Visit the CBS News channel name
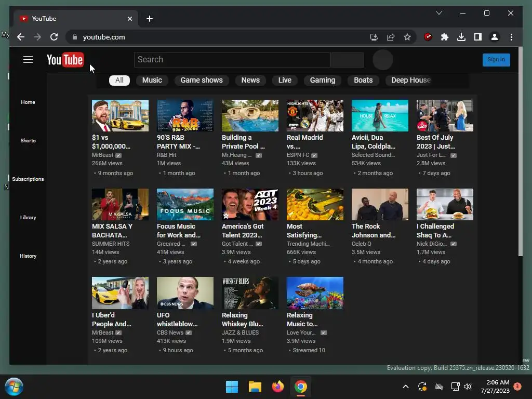 170,333
